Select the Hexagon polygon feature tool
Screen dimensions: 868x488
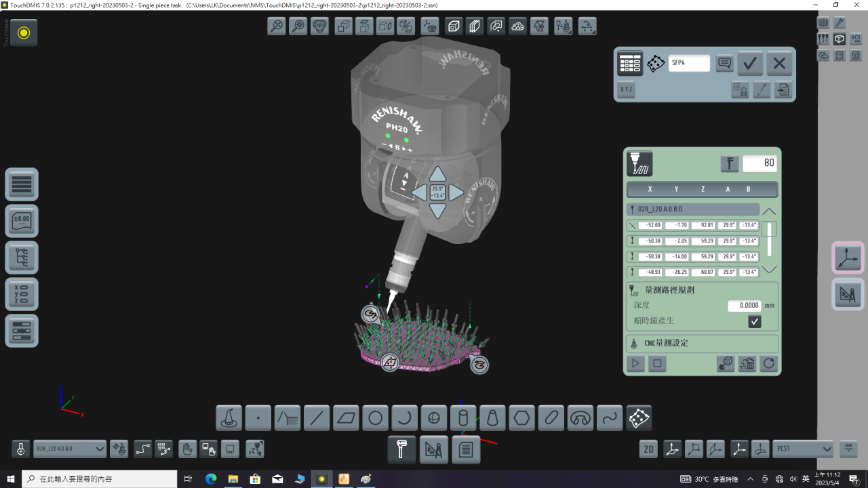(x=521, y=418)
